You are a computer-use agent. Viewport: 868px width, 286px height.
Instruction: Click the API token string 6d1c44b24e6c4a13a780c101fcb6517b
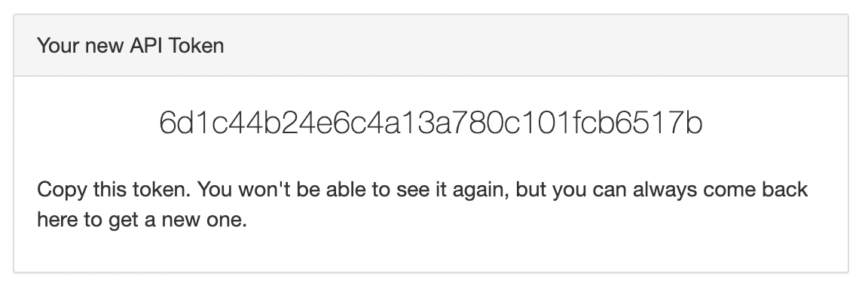(x=431, y=123)
